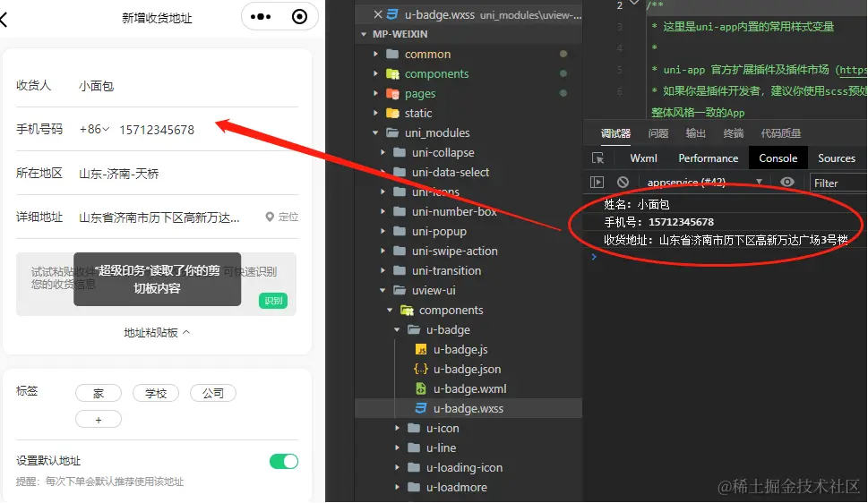Click the 定位 location pin icon
Image resolution: width=868 pixels, height=503 pixels.
tap(270, 217)
